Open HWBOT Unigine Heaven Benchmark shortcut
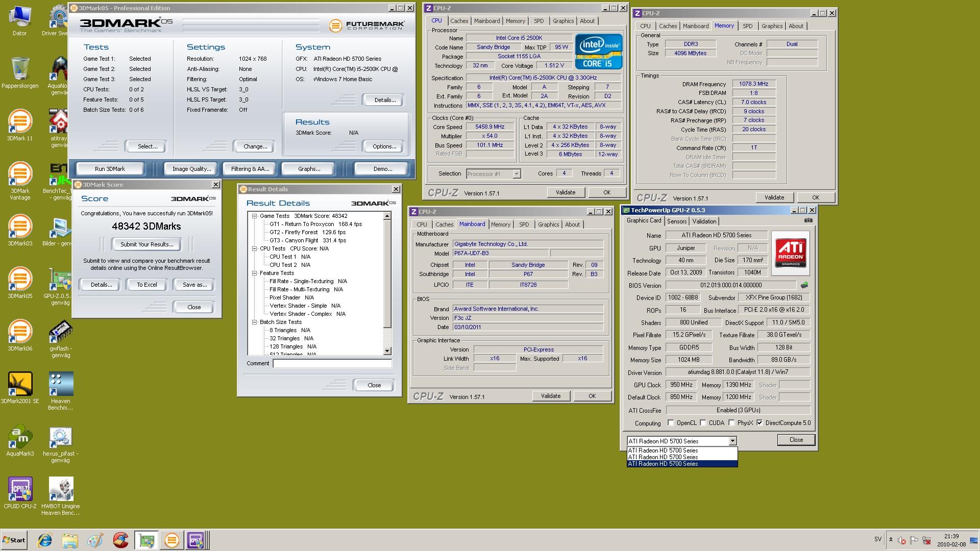This screenshot has height=551, width=980. (60, 496)
